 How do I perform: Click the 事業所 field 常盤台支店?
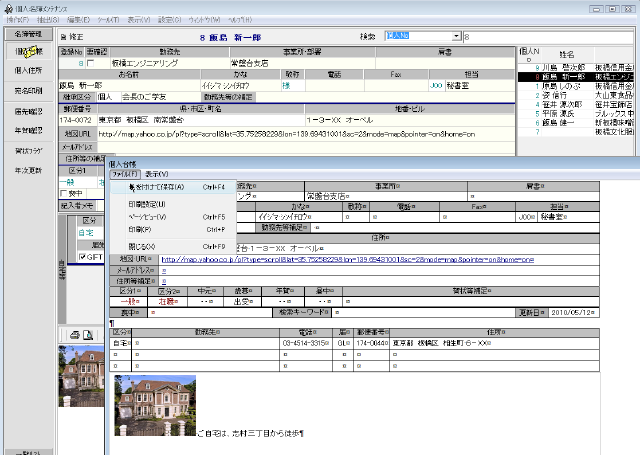tap(302, 63)
